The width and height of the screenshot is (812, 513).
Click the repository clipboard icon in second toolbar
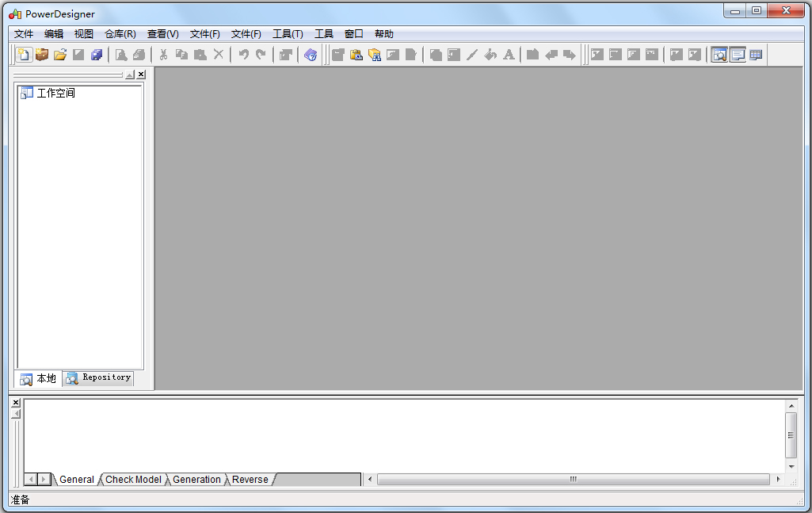356,55
